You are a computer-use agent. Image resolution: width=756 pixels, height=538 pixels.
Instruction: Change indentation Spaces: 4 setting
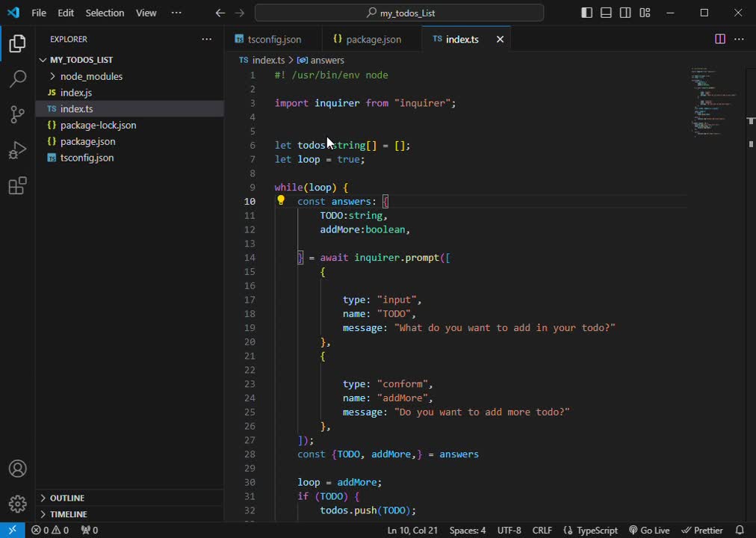[468, 531]
